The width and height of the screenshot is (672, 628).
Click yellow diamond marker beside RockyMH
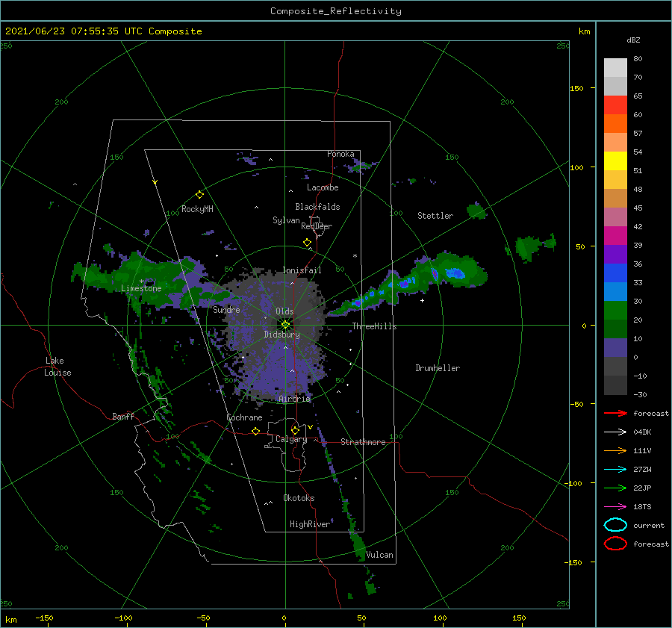tap(199, 195)
